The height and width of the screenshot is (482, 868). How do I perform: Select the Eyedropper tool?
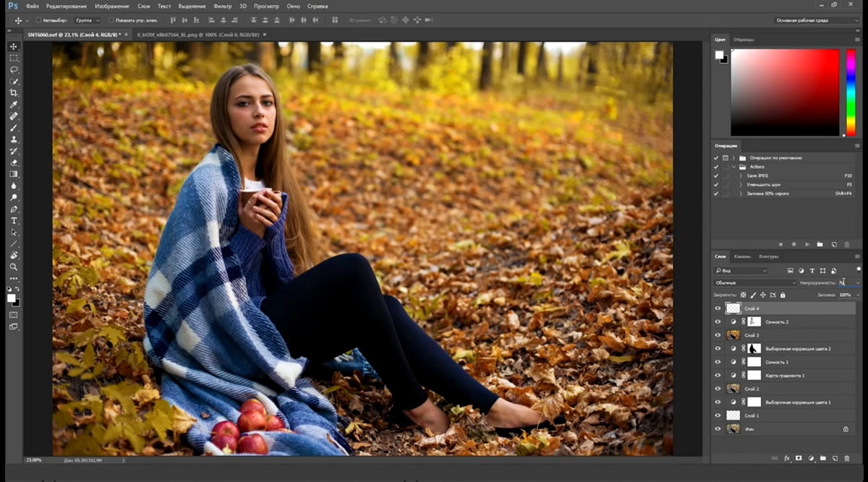coord(14,105)
